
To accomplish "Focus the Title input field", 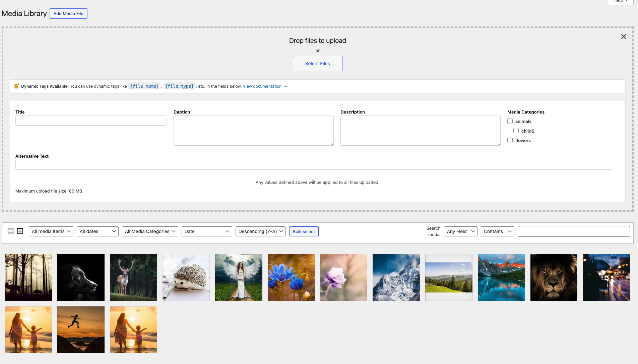I will coord(91,121).
